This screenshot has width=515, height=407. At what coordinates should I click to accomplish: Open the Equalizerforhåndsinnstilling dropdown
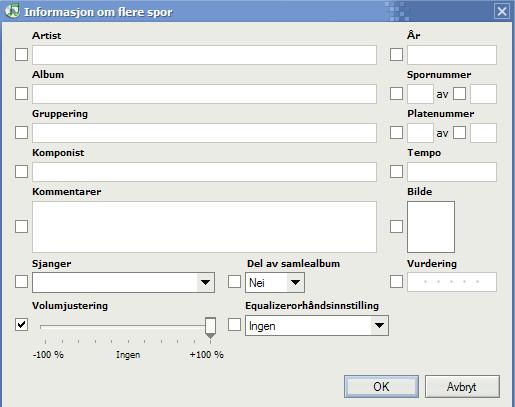click(379, 326)
